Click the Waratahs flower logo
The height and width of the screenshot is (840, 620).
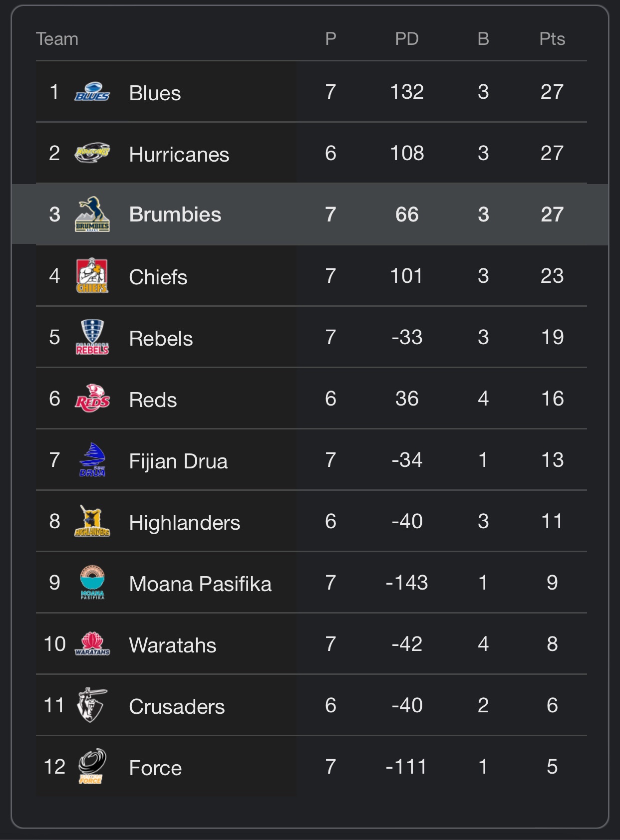pos(92,644)
